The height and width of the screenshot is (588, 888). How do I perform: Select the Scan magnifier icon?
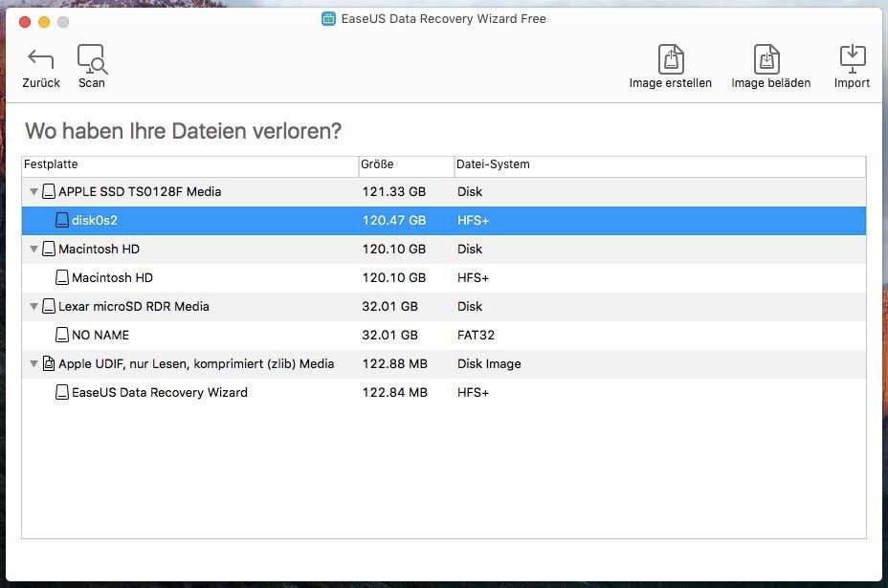pyautogui.click(x=92, y=59)
